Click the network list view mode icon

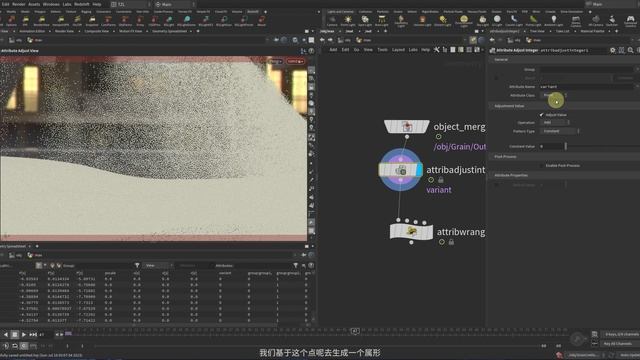tap(453, 50)
